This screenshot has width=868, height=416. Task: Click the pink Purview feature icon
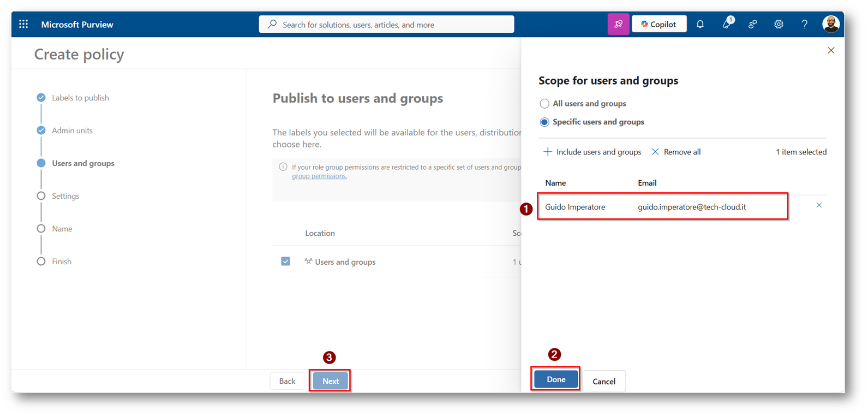[618, 24]
